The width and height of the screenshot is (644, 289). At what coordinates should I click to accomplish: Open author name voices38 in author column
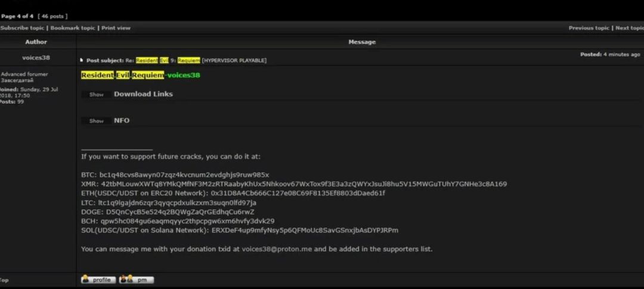tap(36, 57)
